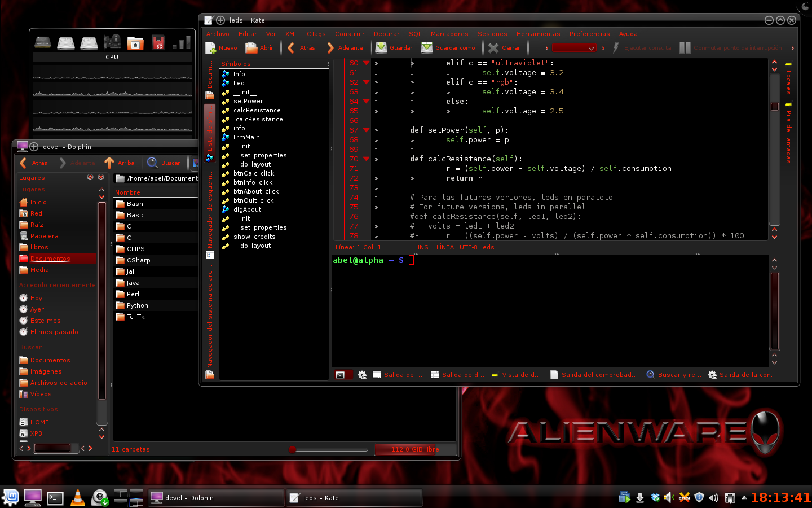Click Conmutar punto de interrupción button
This screenshot has width=812, height=508.
[730, 48]
